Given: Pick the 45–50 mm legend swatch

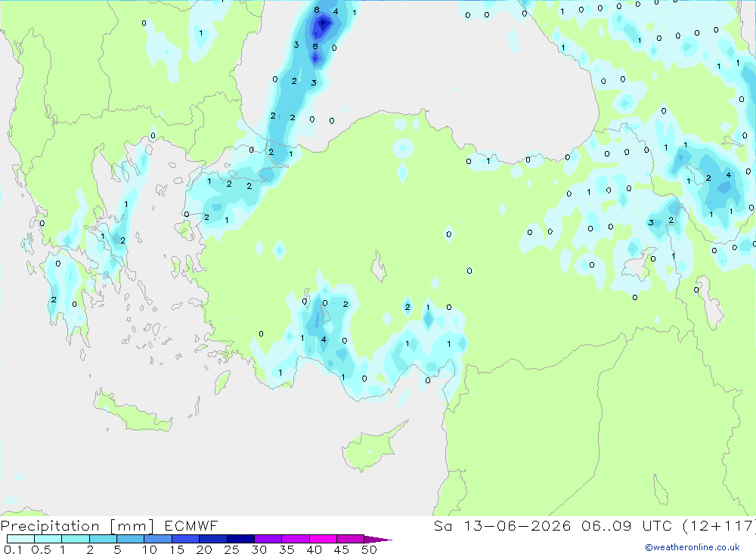Looking at the screenshot, I should pos(351,539).
